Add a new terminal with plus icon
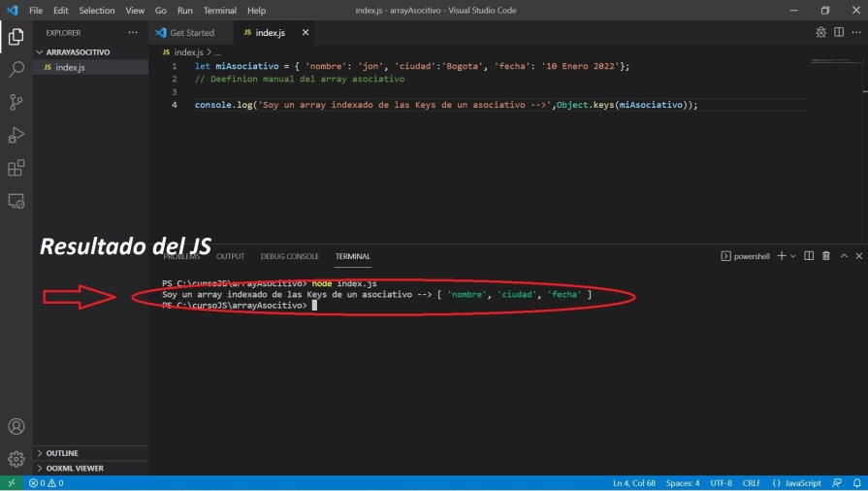The width and height of the screenshot is (868, 491). tap(782, 256)
